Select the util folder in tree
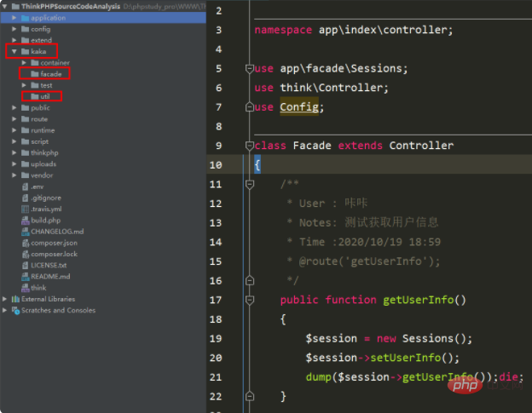The height and width of the screenshot is (413, 532). point(45,96)
